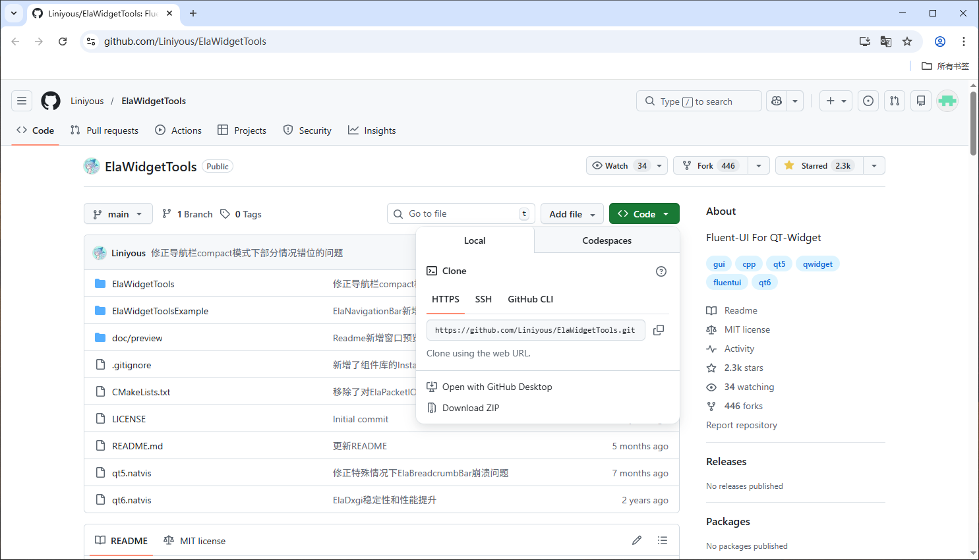Open the tab search chevron in Chrome
This screenshot has width=979, height=560.
click(x=14, y=13)
